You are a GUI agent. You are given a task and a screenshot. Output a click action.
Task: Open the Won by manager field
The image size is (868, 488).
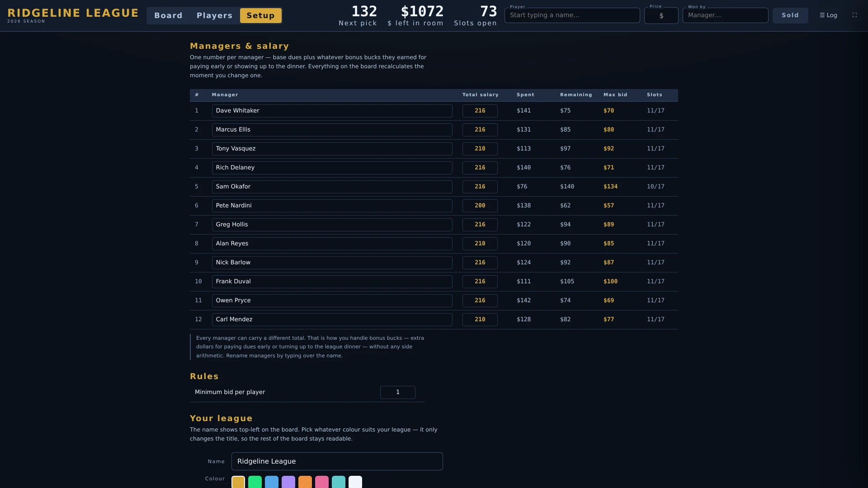click(725, 15)
